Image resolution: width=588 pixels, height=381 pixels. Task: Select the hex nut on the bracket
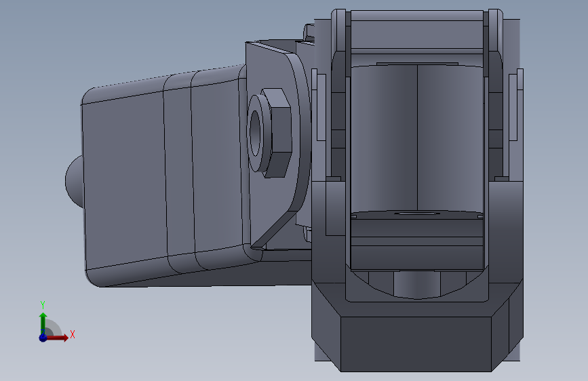(277, 133)
